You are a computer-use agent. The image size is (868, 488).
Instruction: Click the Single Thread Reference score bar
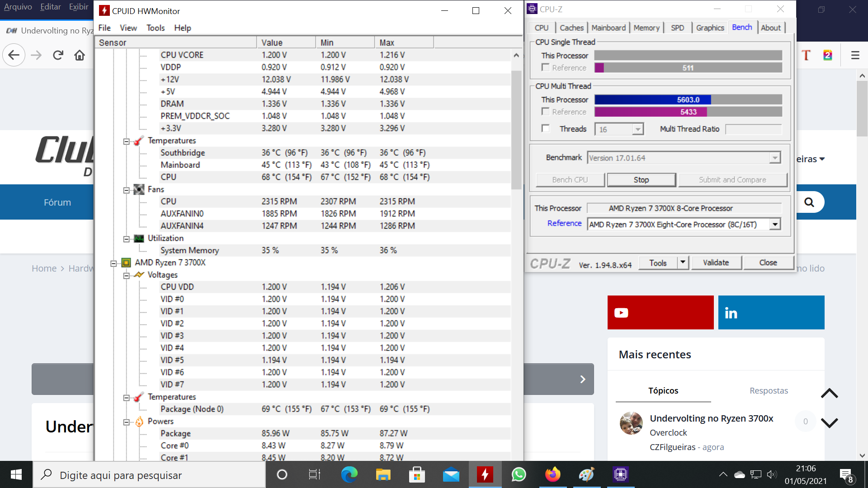(x=688, y=68)
